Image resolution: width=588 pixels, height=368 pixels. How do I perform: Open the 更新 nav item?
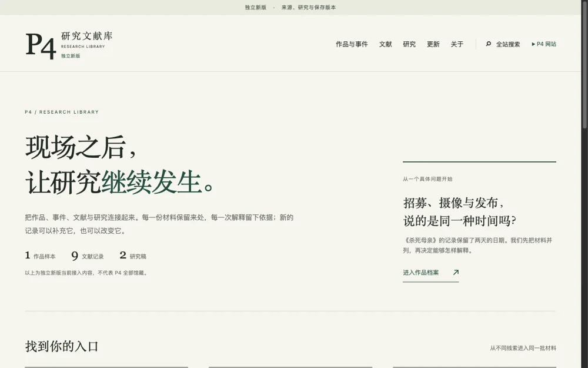pyautogui.click(x=433, y=44)
